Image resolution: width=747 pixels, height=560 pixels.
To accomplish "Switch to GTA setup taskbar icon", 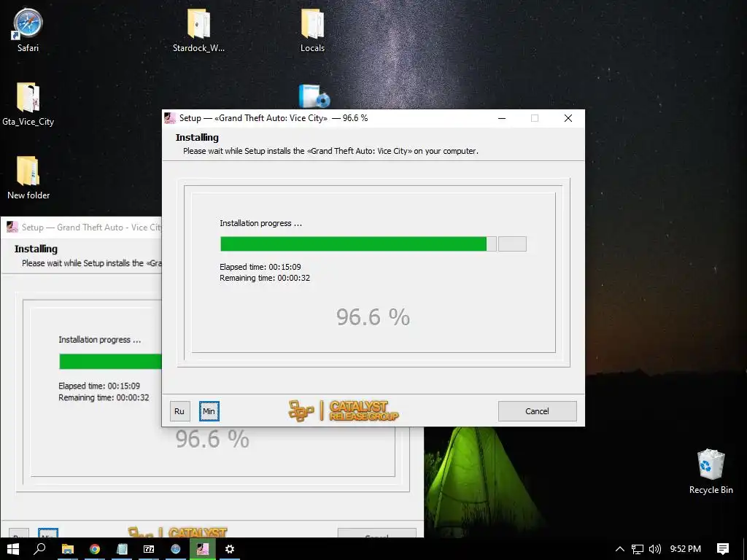I will click(x=203, y=549).
